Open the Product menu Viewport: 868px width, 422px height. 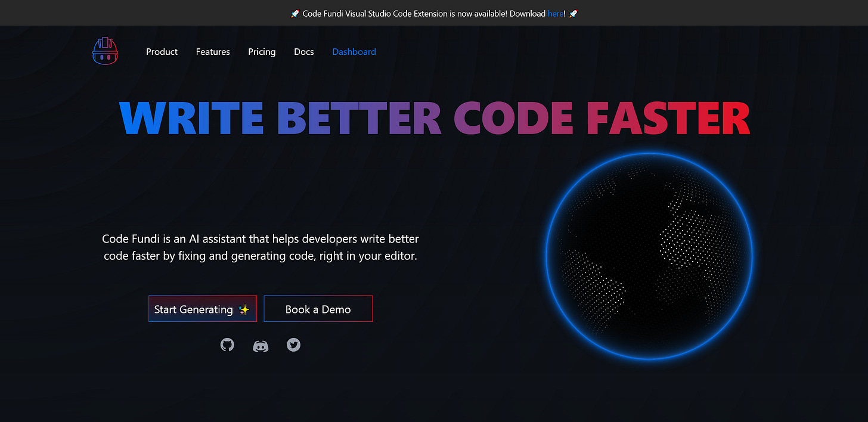(162, 52)
